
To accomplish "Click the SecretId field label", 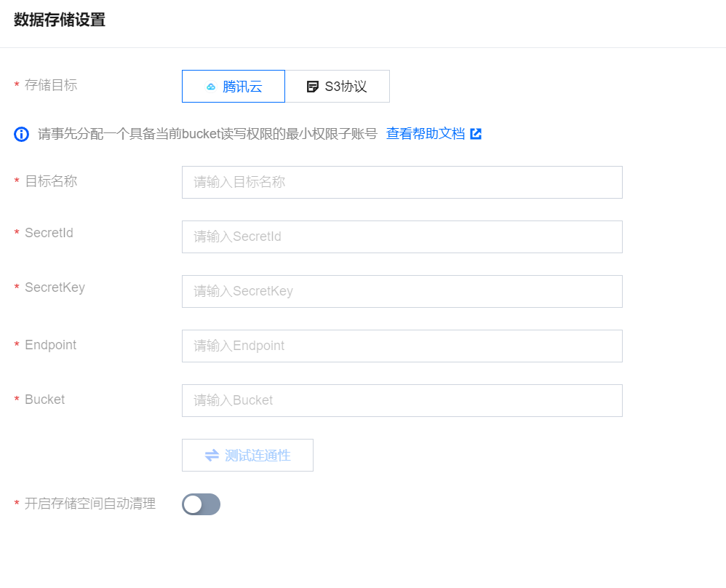I will 49,233.
